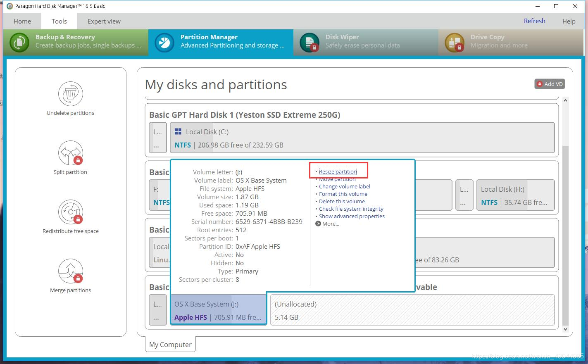Image resolution: width=588 pixels, height=364 pixels.
Task: Select the Partition Manager section
Action: pyautogui.click(x=221, y=42)
